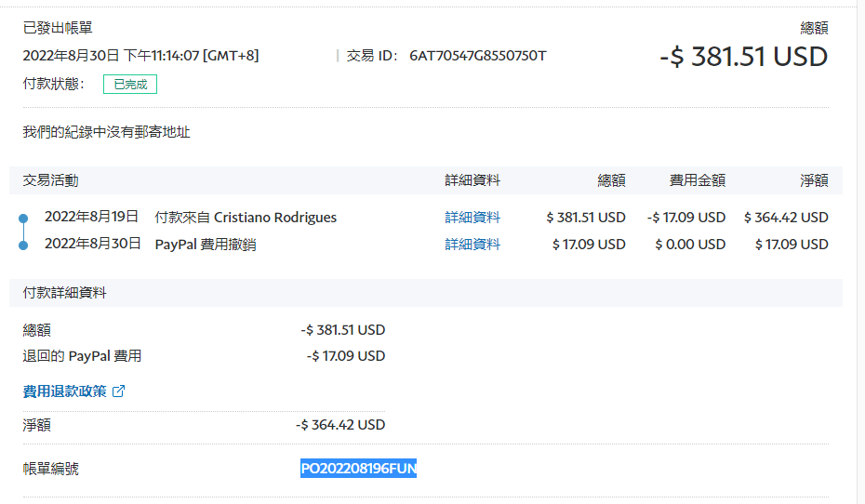This screenshot has height=504, width=865.
Task: Click the 淨額 column header in table
Action: point(813,180)
